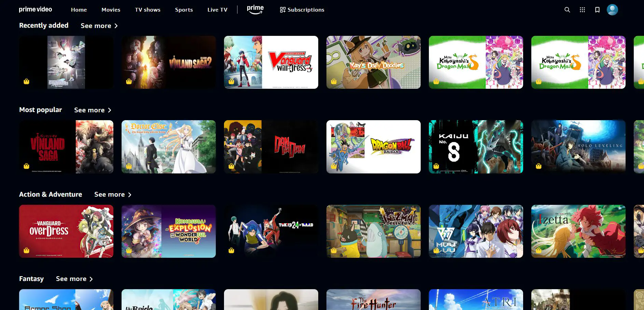
Task: Click shopping bag icon on Kaiju No. 8
Action: pyautogui.click(x=436, y=166)
